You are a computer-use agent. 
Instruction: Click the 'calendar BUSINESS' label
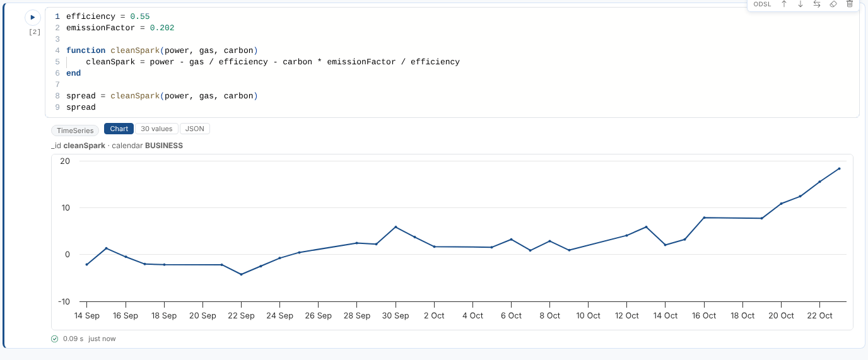tap(147, 146)
